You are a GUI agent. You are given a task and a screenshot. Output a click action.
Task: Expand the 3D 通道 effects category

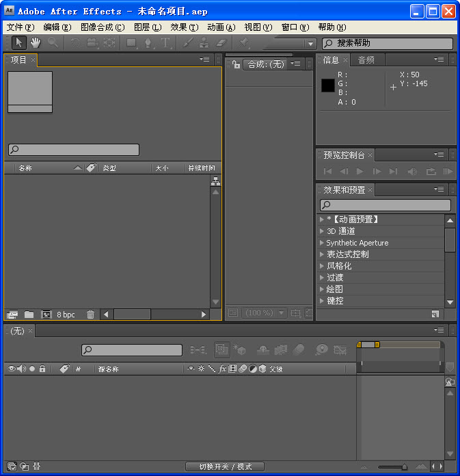(322, 231)
